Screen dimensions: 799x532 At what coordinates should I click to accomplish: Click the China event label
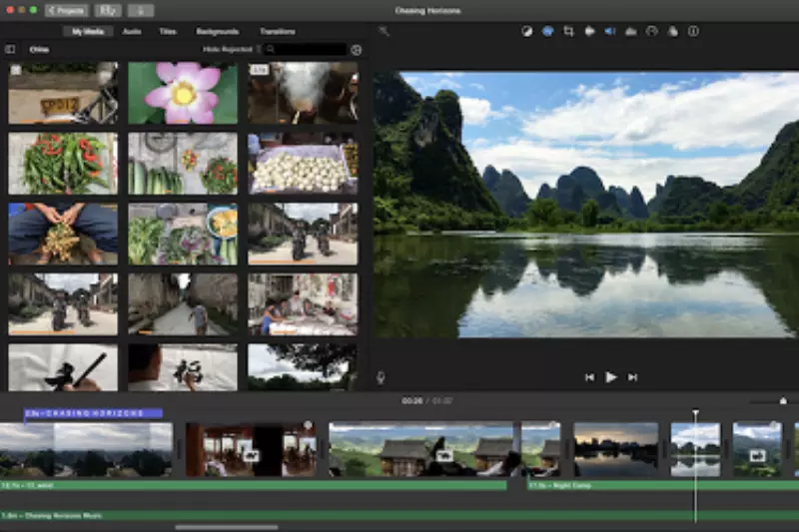(x=39, y=49)
